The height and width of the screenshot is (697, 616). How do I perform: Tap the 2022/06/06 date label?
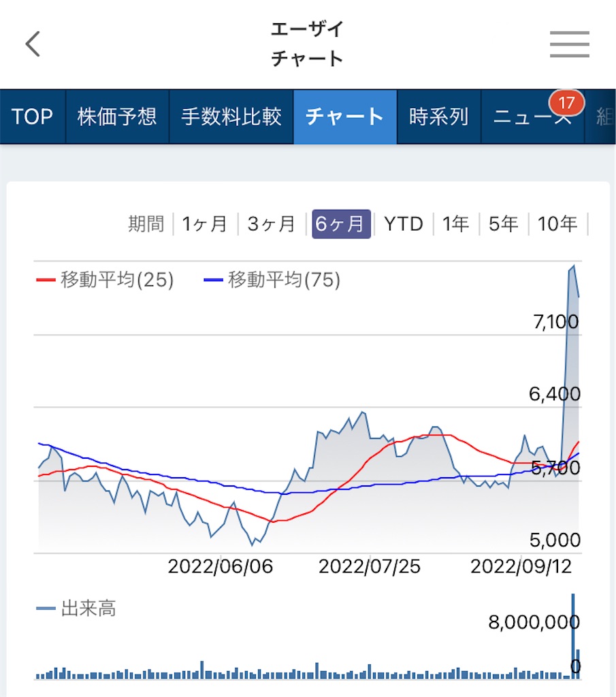click(220, 567)
